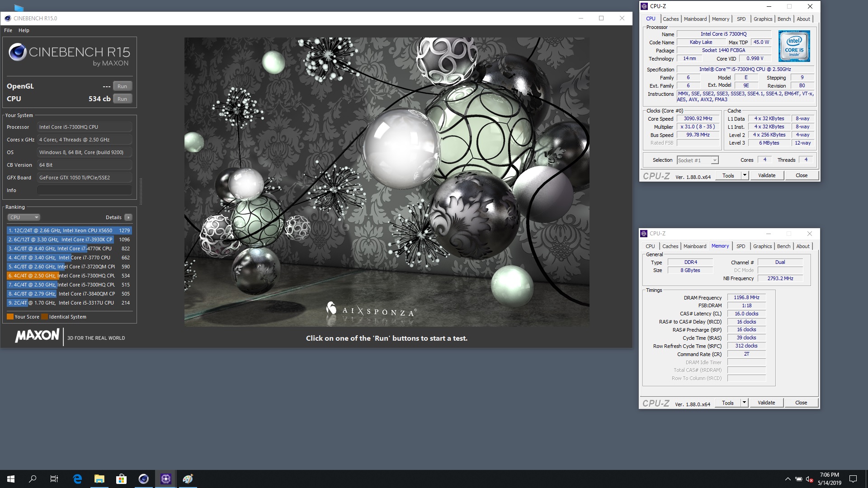Open Bench tab in top CPU-Z window
This screenshot has height=488, width=868.
point(784,19)
